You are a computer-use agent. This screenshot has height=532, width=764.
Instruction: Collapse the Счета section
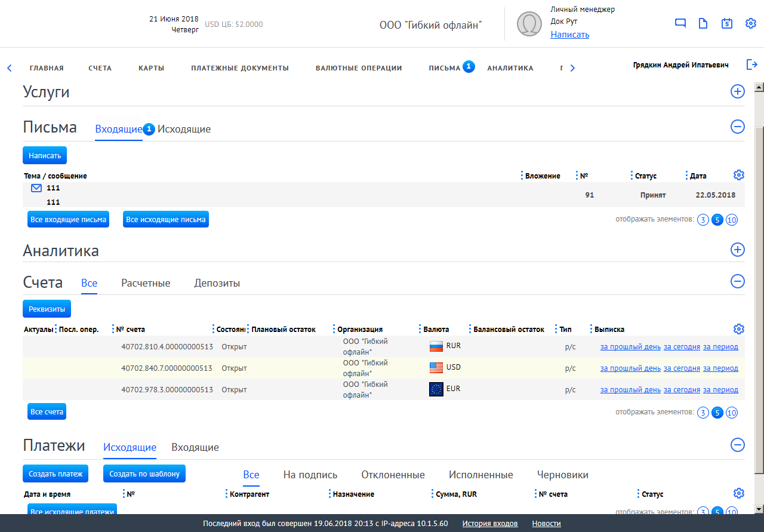coord(738,281)
